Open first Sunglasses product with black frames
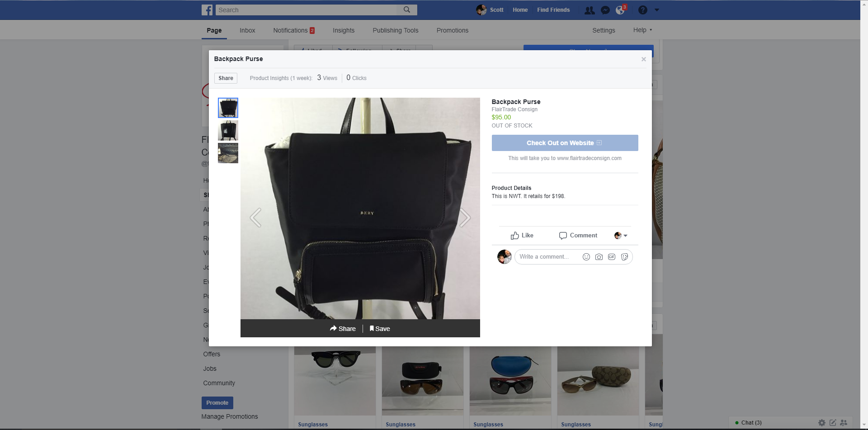This screenshot has width=868, height=430. coord(335,381)
